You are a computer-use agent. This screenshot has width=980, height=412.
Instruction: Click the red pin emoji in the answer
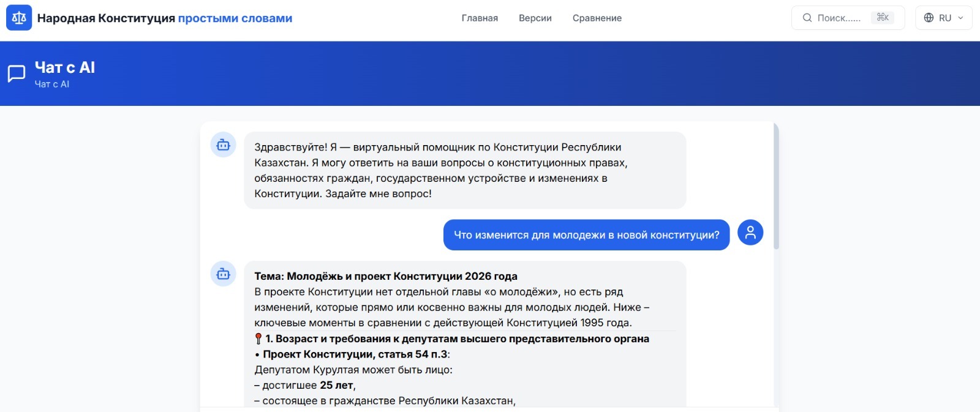click(x=258, y=339)
